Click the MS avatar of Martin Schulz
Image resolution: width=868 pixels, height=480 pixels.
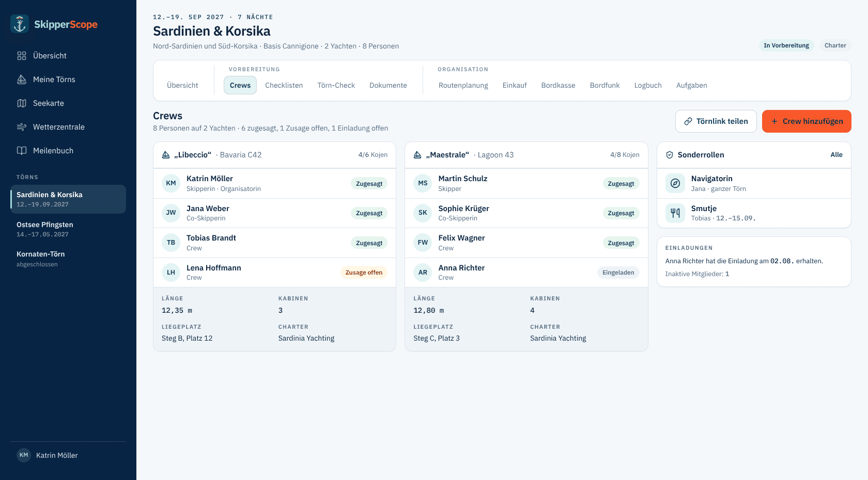(x=423, y=183)
